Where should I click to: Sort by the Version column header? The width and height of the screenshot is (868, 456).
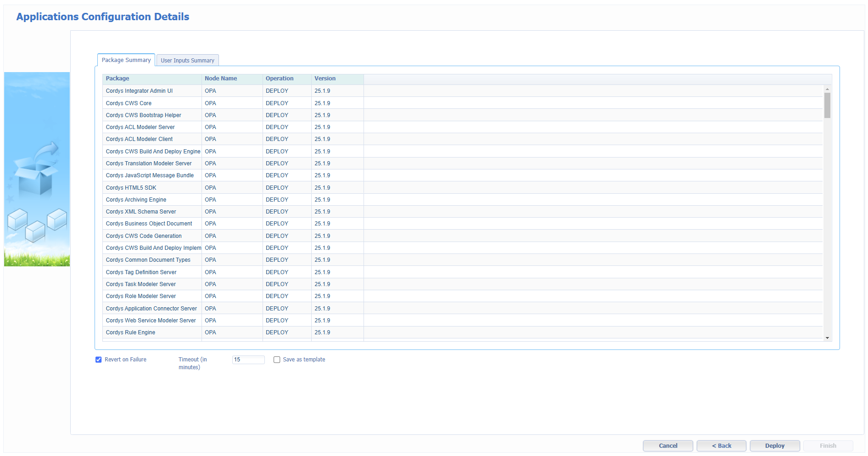point(337,79)
